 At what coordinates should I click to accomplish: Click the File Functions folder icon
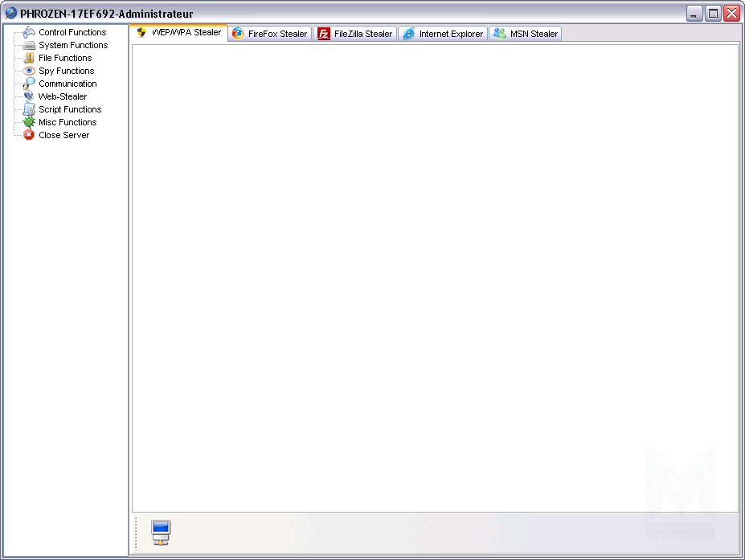pyautogui.click(x=29, y=58)
